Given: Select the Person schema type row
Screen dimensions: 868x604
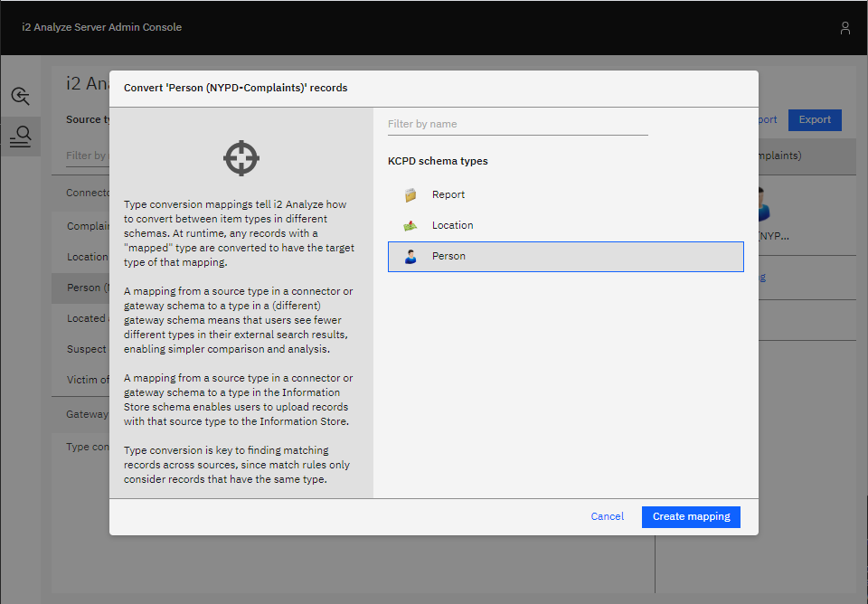Looking at the screenshot, I should pyautogui.click(x=565, y=257).
